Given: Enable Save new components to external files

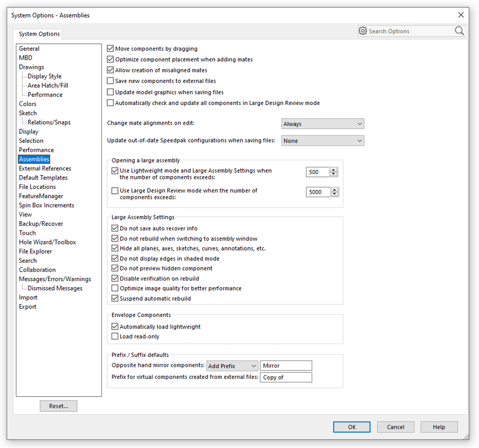Looking at the screenshot, I should [x=110, y=81].
